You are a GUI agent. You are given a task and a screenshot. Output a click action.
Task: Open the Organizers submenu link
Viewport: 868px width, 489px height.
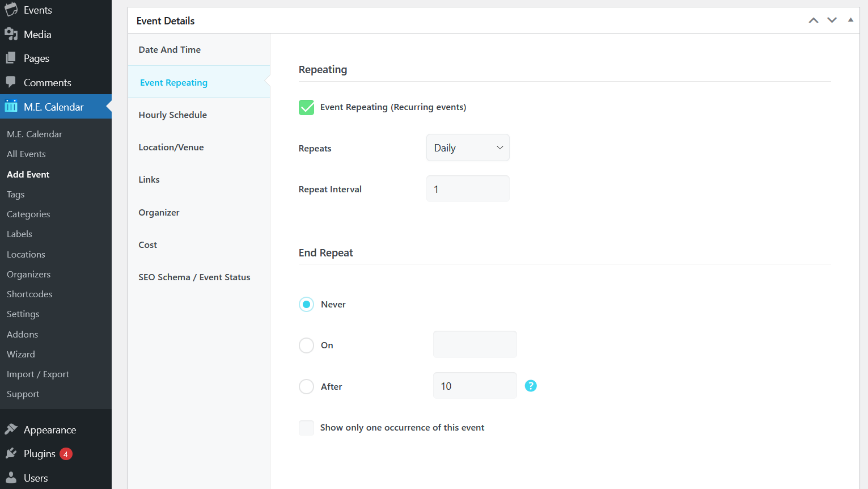[x=29, y=274]
